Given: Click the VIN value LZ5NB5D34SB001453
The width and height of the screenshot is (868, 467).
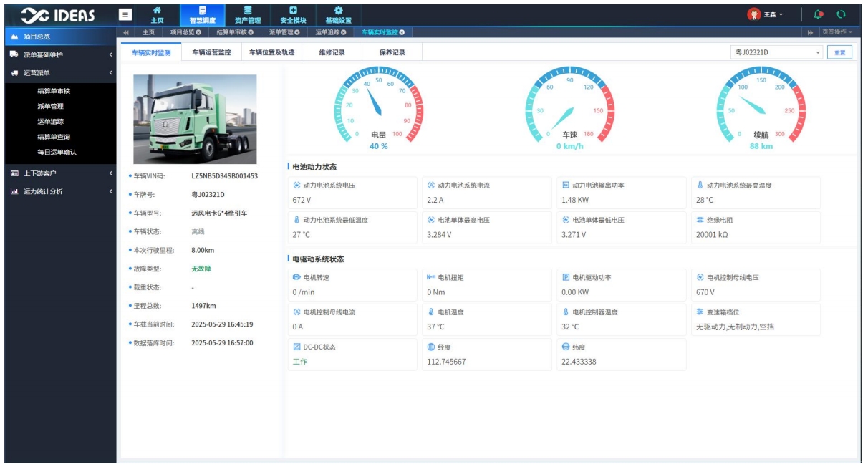Looking at the screenshot, I should tap(224, 175).
